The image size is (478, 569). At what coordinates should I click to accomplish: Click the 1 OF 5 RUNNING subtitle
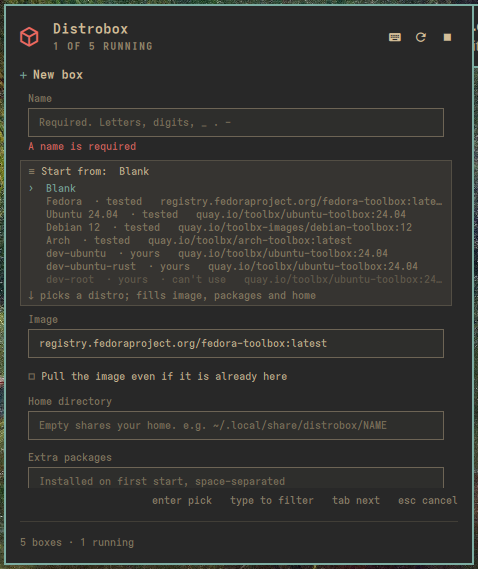(103, 46)
